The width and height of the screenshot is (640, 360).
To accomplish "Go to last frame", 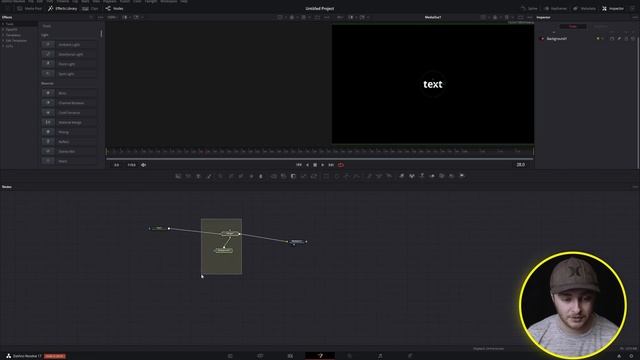I will pyautogui.click(x=331, y=165).
